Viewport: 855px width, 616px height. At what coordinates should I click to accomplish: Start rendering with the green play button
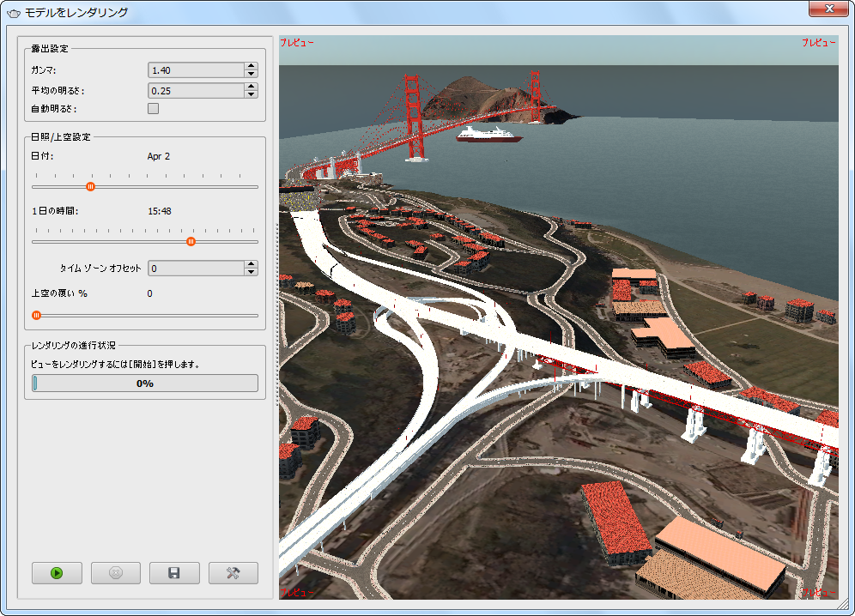pyautogui.click(x=57, y=573)
